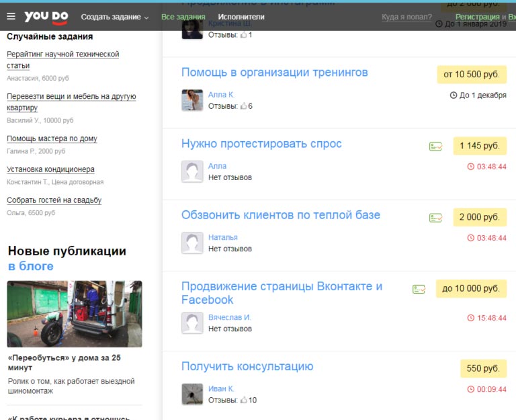Click the в блоге heading link
516x420 pixels.
point(31,266)
